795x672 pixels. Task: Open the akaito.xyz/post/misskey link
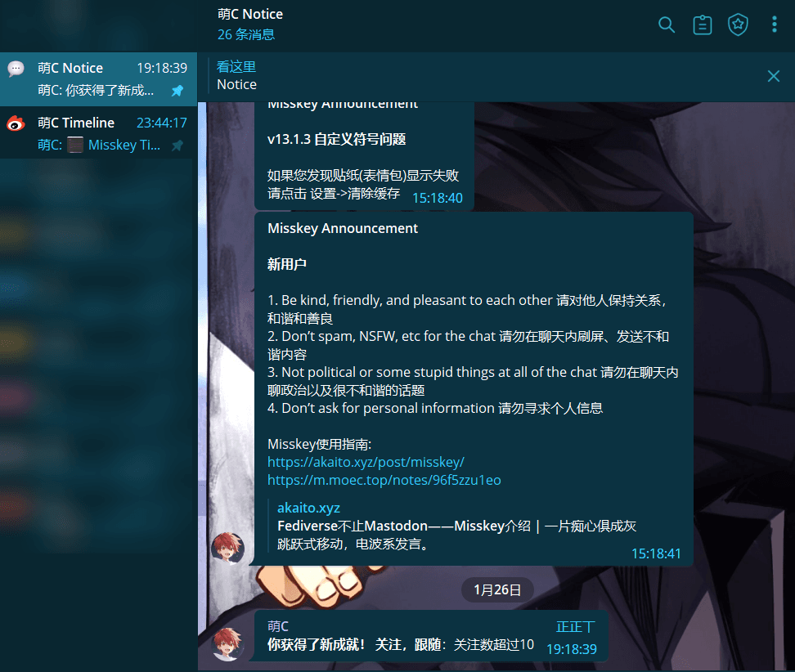366,462
